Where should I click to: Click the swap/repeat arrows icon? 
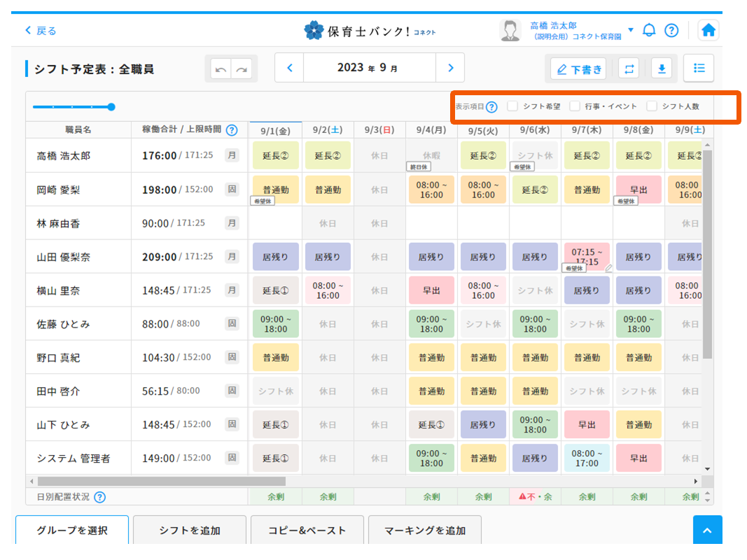tap(629, 69)
